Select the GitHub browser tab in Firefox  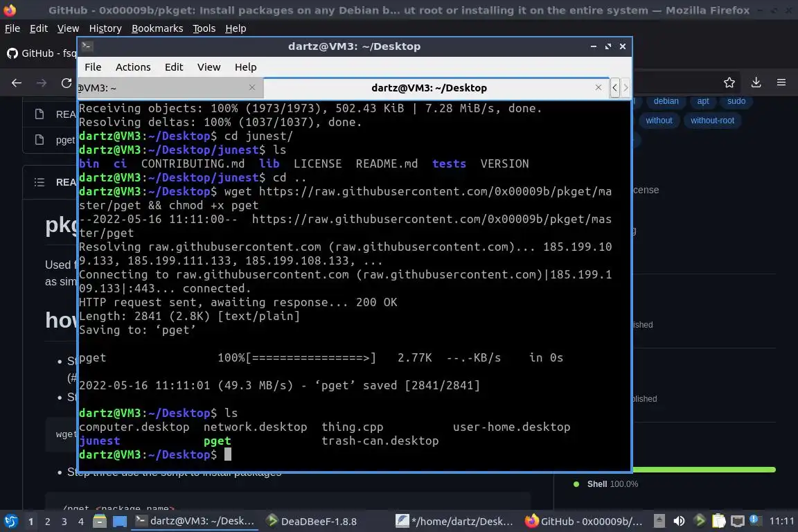(41, 53)
